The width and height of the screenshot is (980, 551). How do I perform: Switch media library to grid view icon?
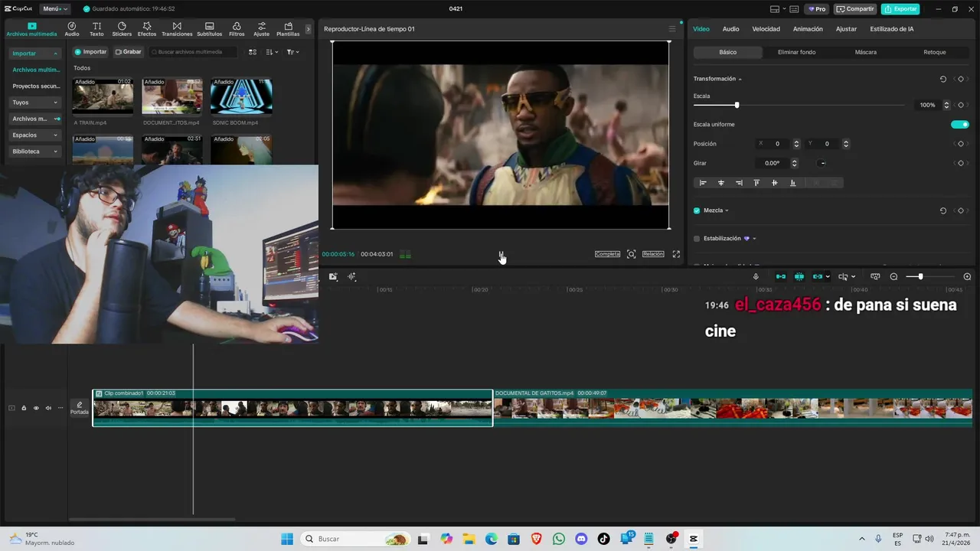tap(253, 52)
